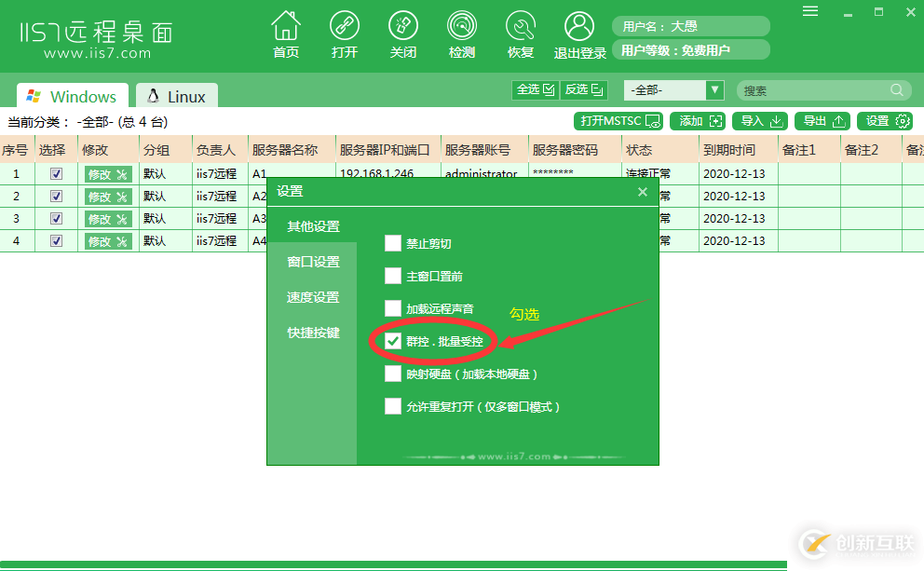Uncheck row 2 server selection checkbox

55,196
